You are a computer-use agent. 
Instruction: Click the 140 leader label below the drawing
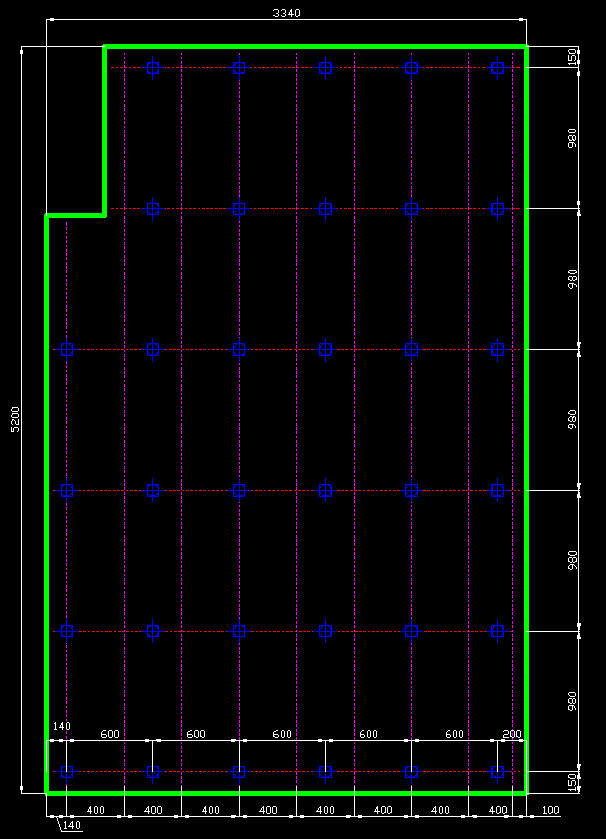71,825
